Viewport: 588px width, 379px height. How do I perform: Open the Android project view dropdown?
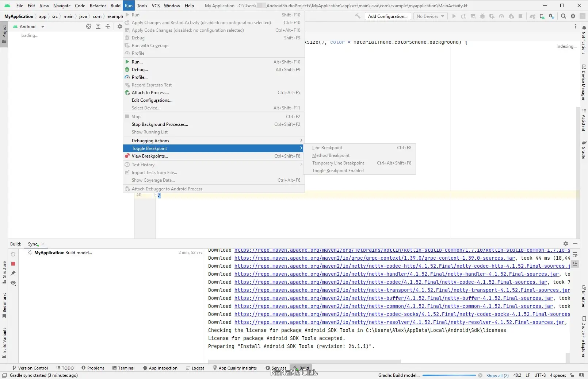tap(28, 26)
